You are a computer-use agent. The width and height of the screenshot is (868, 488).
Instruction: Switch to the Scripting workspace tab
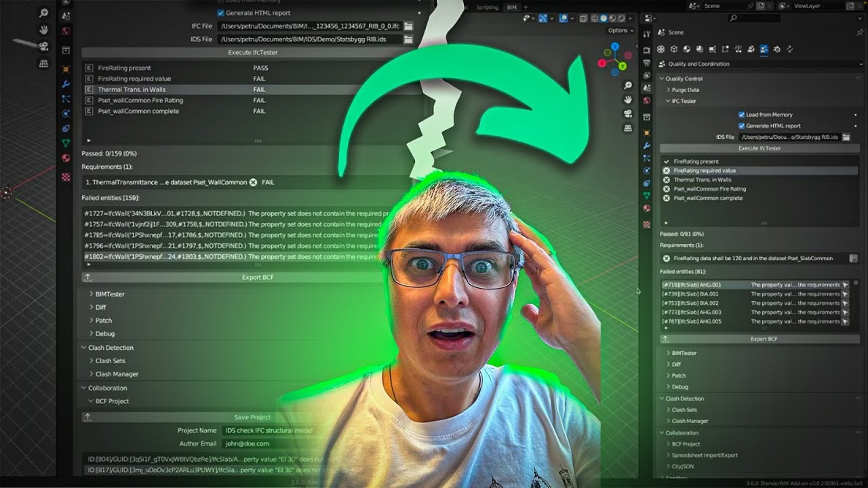point(487,7)
